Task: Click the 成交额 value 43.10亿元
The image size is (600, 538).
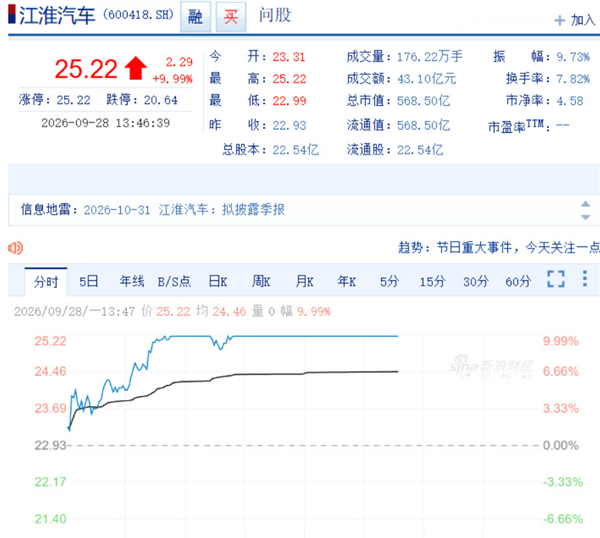Action: coord(427,79)
